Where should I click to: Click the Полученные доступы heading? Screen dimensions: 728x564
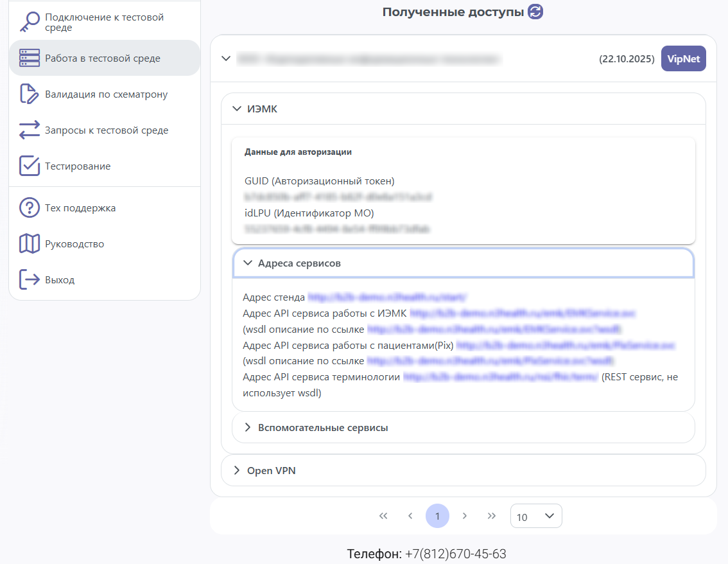(453, 12)
